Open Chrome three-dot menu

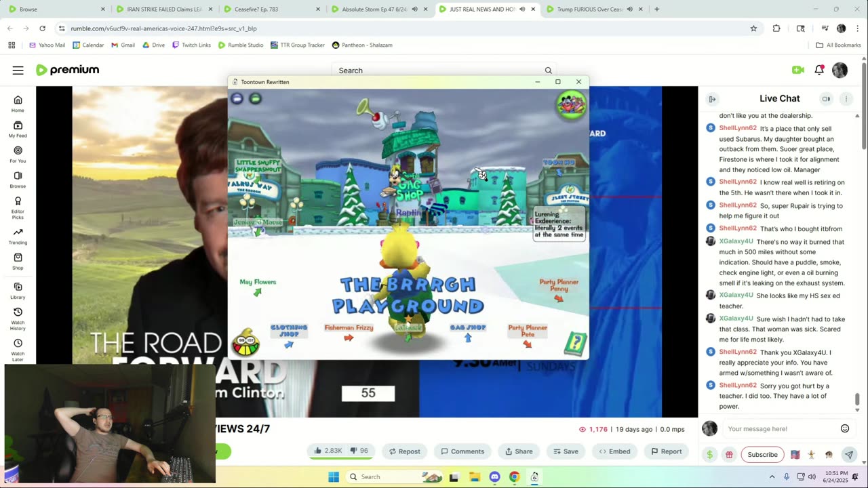pos(857,28)
